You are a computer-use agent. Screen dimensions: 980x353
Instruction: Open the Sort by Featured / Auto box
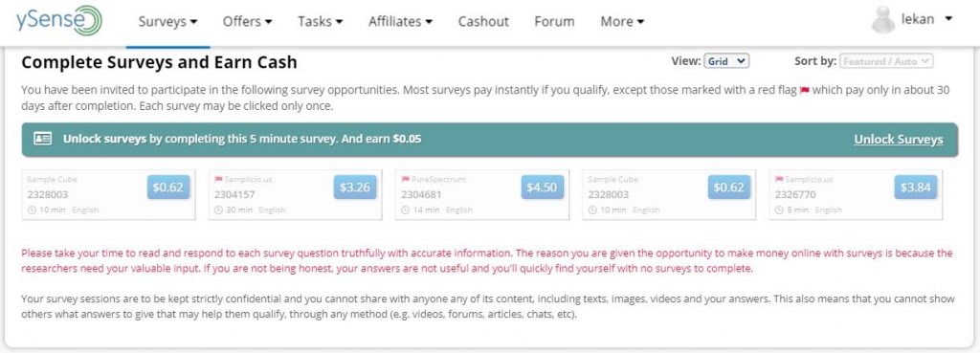click(x=887, y=61)
